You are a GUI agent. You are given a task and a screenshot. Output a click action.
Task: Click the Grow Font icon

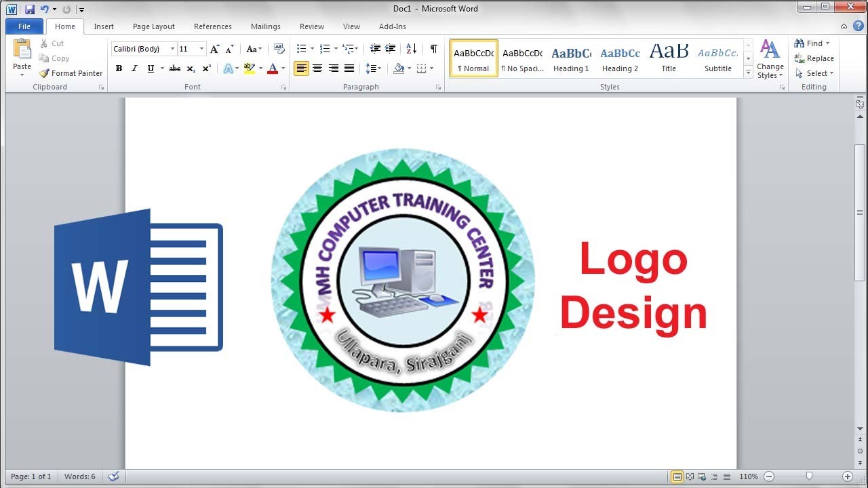[x=215, y=49]
